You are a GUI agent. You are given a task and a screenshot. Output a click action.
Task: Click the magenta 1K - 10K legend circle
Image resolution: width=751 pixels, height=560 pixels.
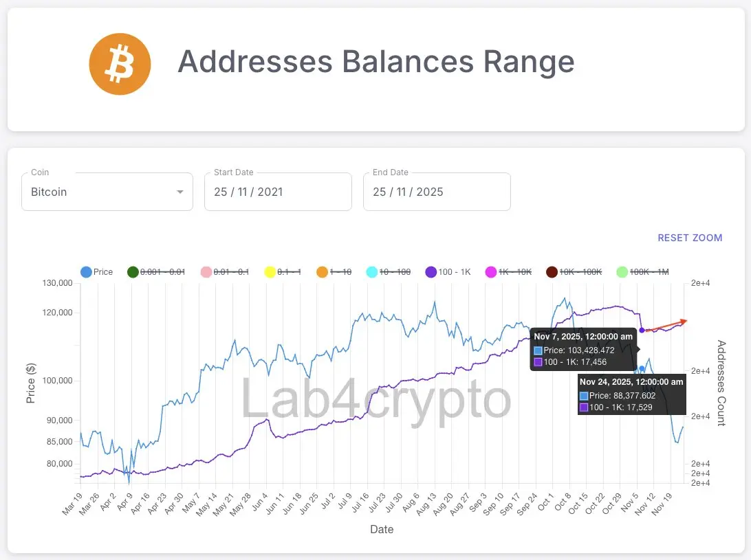pyautogui.click(x=491, y=272)
